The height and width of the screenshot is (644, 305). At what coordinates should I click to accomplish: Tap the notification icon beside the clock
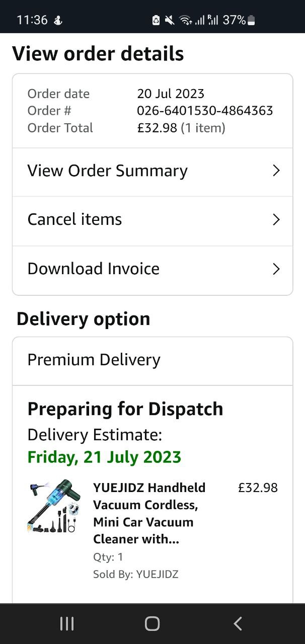[58, 20]
